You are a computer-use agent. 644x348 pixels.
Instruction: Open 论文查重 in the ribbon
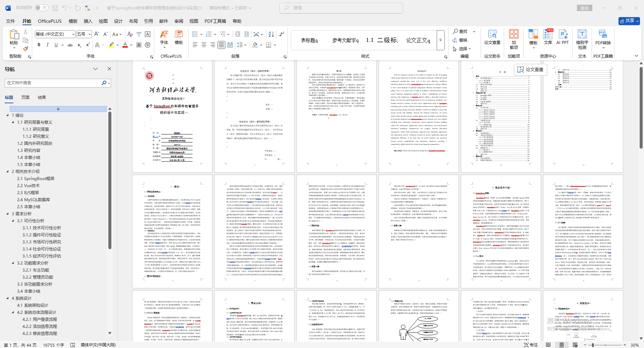pyautogui.click(x=492, y=37)
